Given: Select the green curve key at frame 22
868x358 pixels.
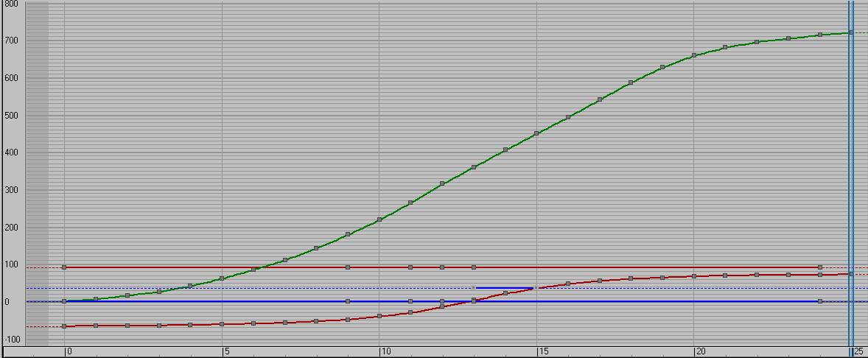Looking at the screenshot, I should point(757,42).
